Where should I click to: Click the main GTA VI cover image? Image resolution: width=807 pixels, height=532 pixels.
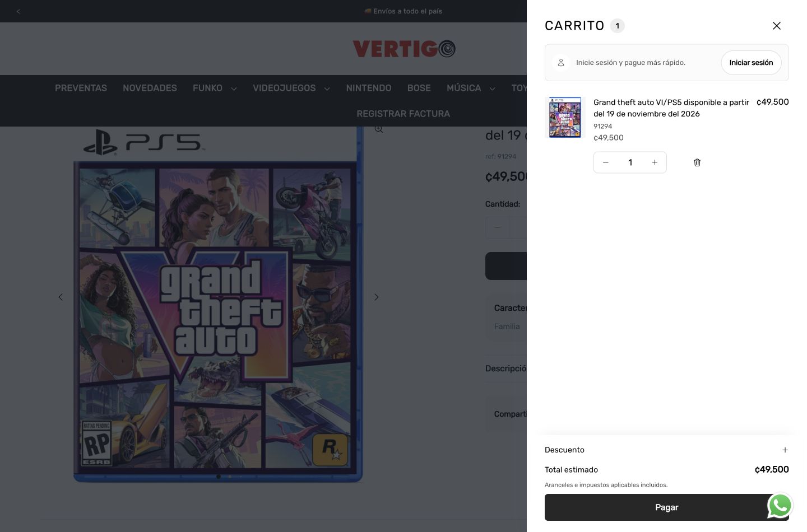pyautogui.click(x=218, y=304)
